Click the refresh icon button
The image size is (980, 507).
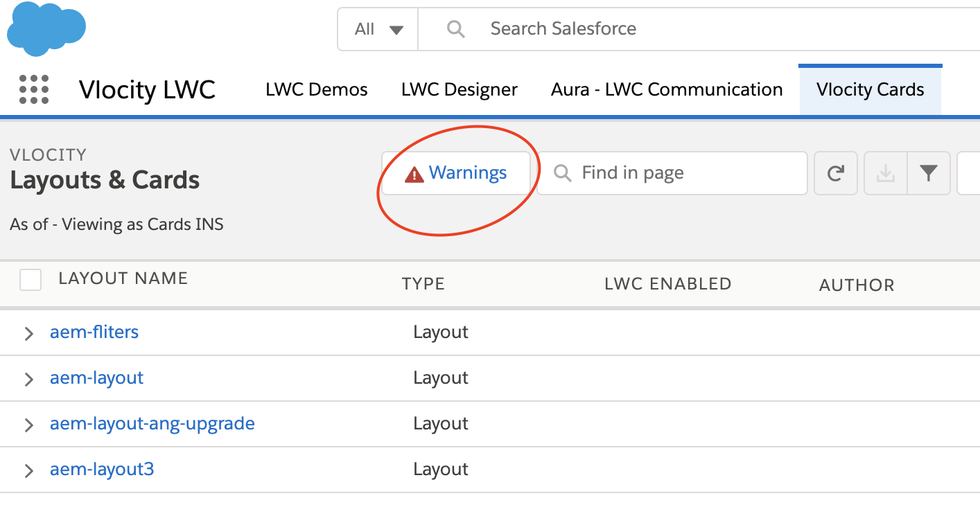pos(836,173)
